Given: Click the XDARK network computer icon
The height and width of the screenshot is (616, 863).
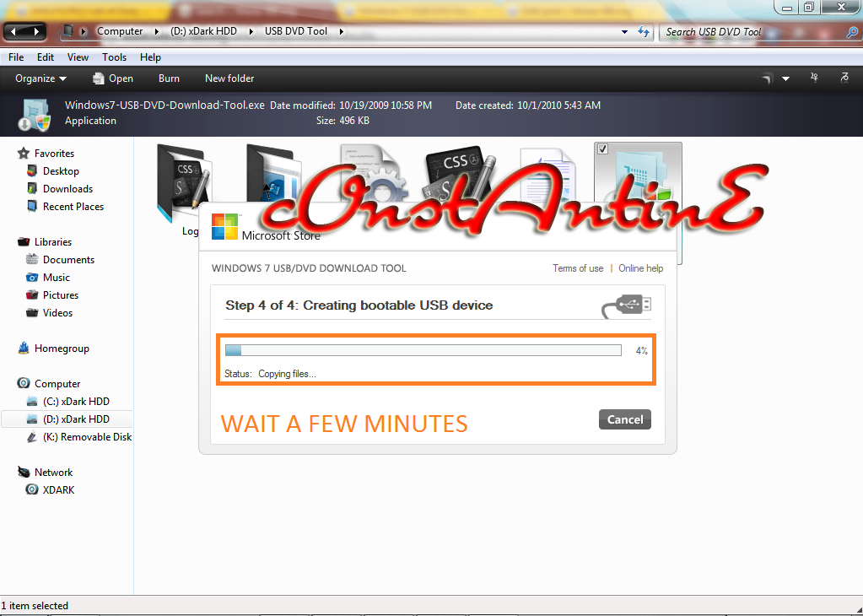Looking at the screenshot, I should [32, 489].
